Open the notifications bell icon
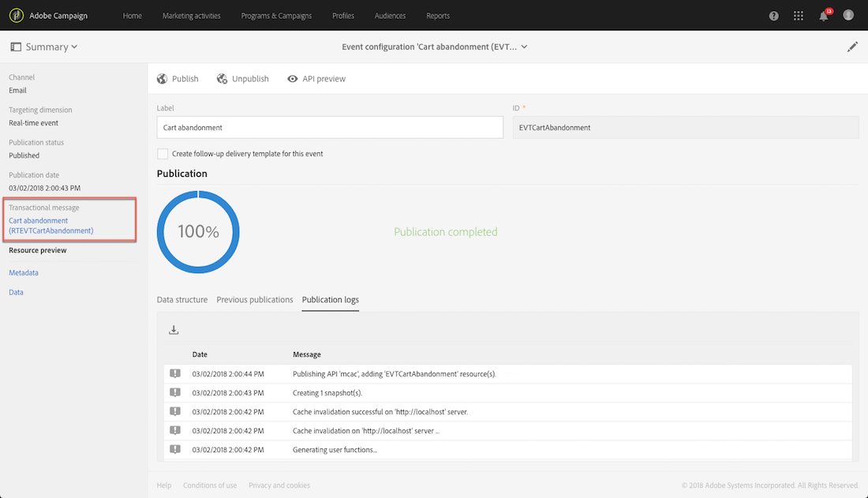This screenshot has width=868, height=498. [824, 16]
